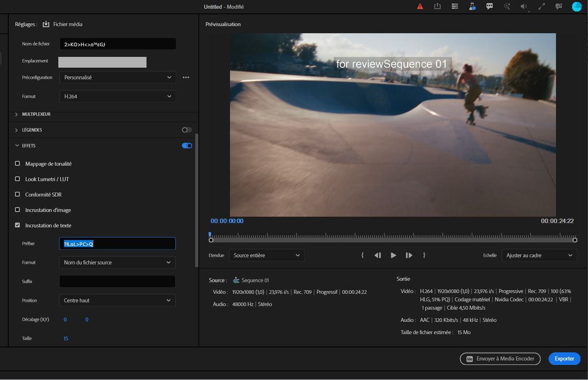588x380 pixels.
Task: Click the Décalage X value 0
Action: 65,320
